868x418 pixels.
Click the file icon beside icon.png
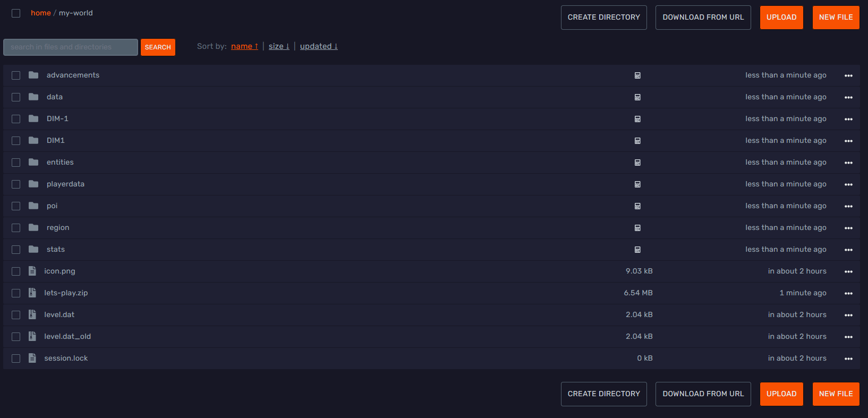point(32,271)
